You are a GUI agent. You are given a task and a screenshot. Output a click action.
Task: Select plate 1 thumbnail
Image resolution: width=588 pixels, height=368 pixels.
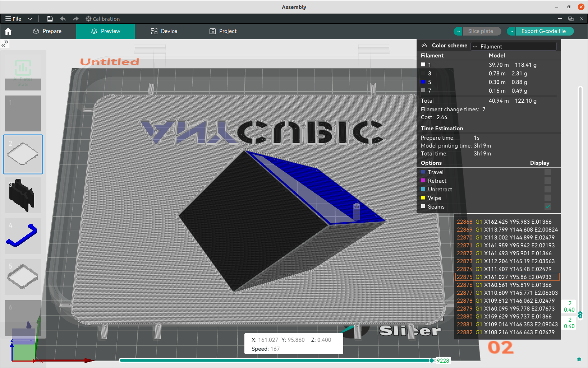point(23,113)
